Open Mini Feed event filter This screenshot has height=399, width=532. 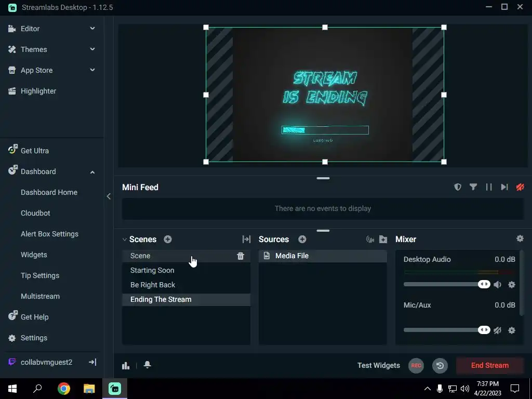tap(473, 187)
